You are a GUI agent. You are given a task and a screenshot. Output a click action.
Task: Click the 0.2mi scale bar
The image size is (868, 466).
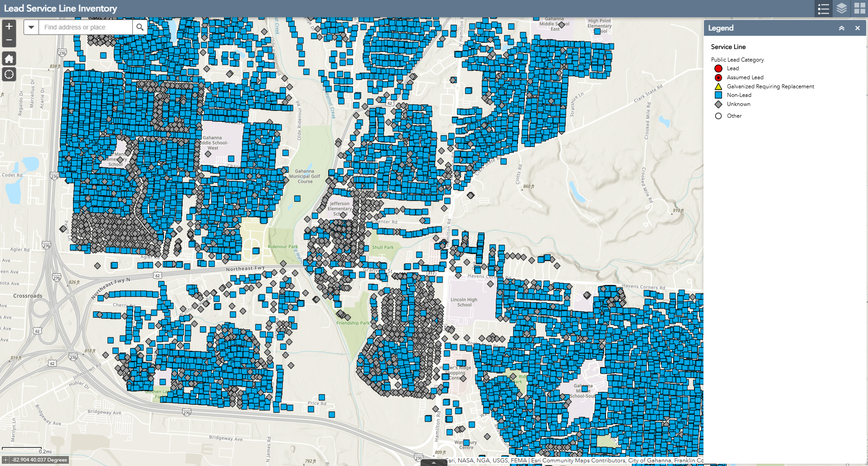tap(45, 451)
